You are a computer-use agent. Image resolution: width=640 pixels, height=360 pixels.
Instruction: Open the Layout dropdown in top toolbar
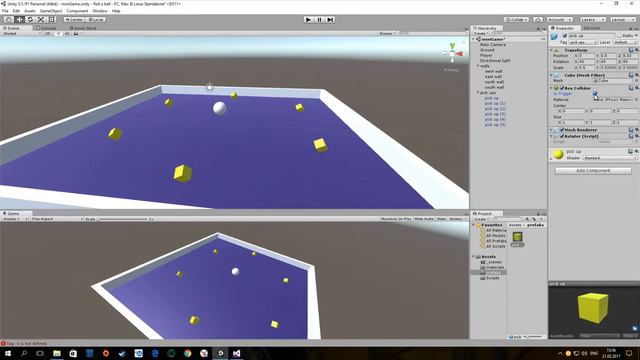(x=623, y=20)
